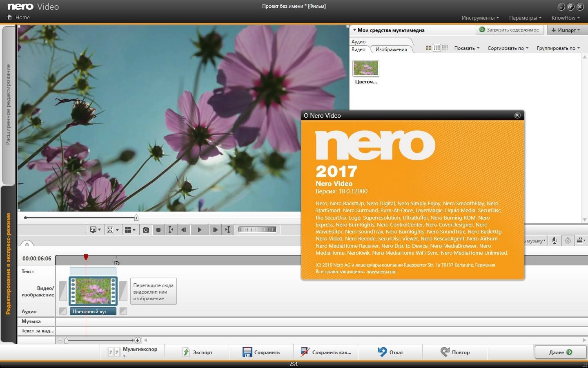The height and width of the screenshot is (368, 588).
Task: Switch to the Аудио media tab
Action: coord(359,42)
